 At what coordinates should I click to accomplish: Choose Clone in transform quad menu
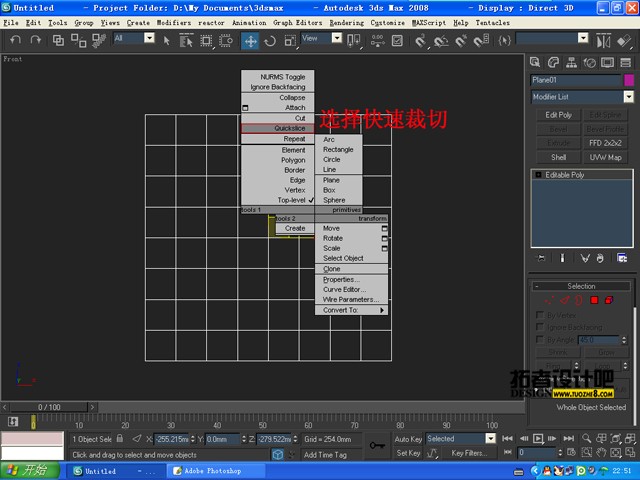point(351,269)
